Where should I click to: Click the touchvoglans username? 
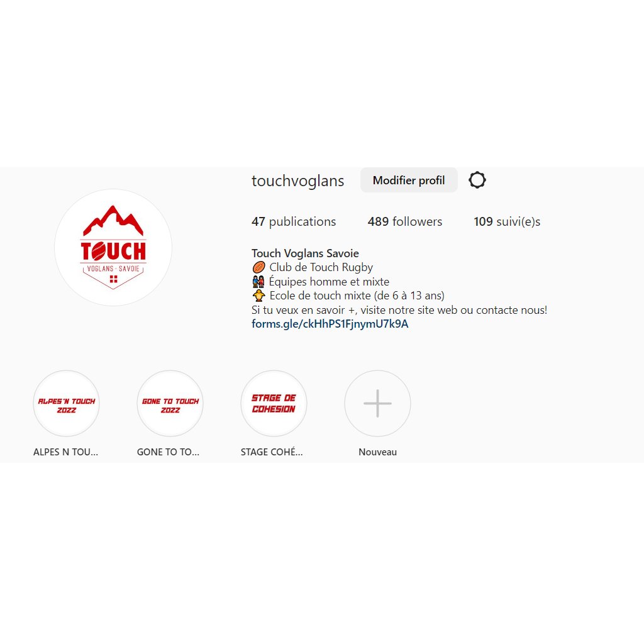click(297, 180)
